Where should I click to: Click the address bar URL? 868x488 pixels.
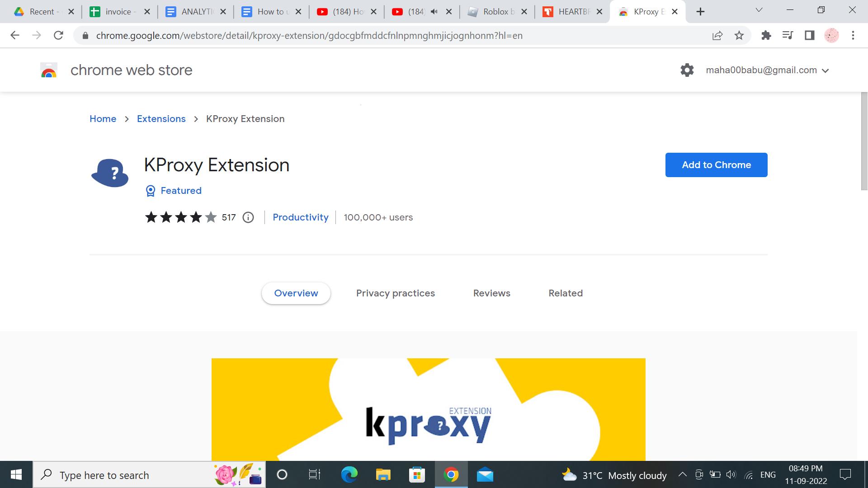point(309,36)
